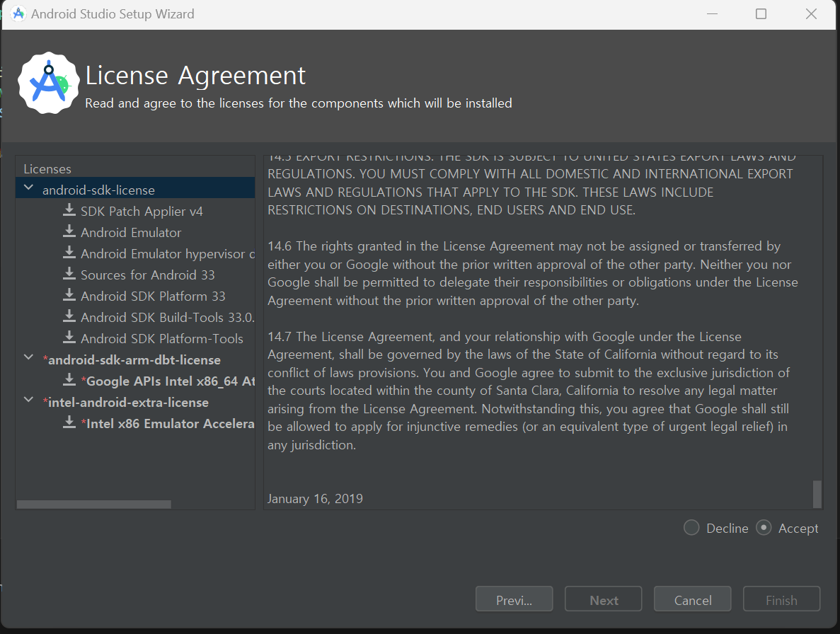Screen dimensions: 840x634
Task: Click the download icon next to Google APIs Intel x86_64
Action: click(x=69, y=380)
